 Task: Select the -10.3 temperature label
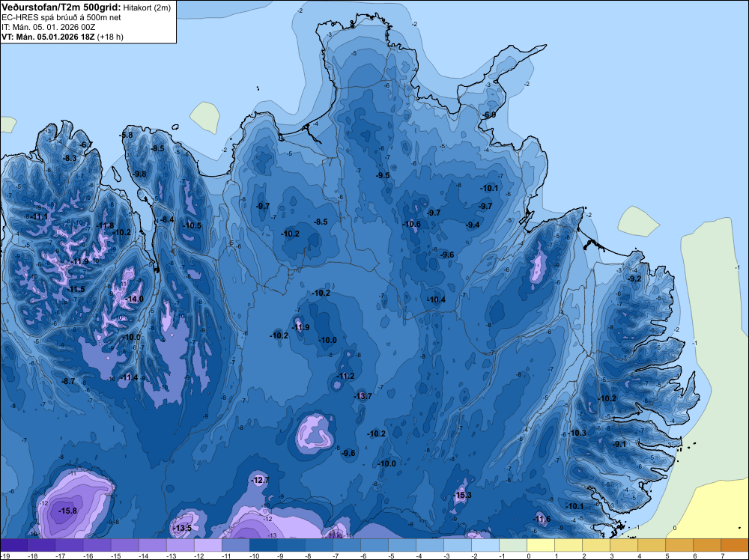577,433
